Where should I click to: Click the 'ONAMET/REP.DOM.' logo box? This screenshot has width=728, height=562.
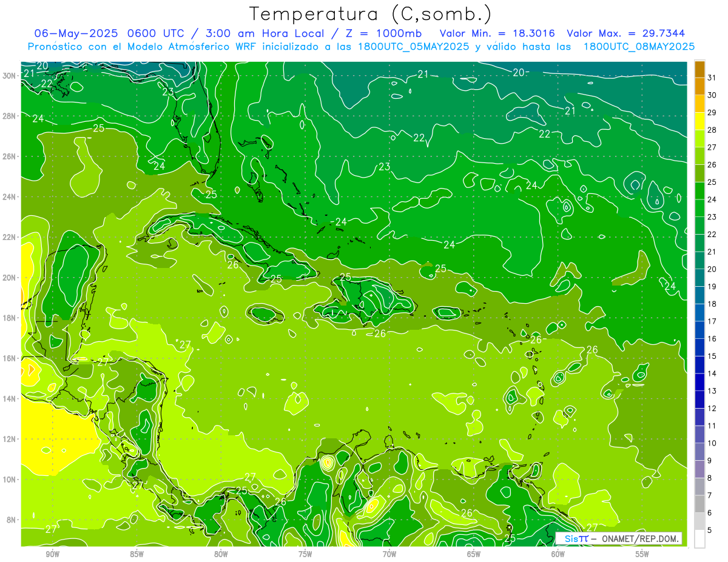[619, 538]
